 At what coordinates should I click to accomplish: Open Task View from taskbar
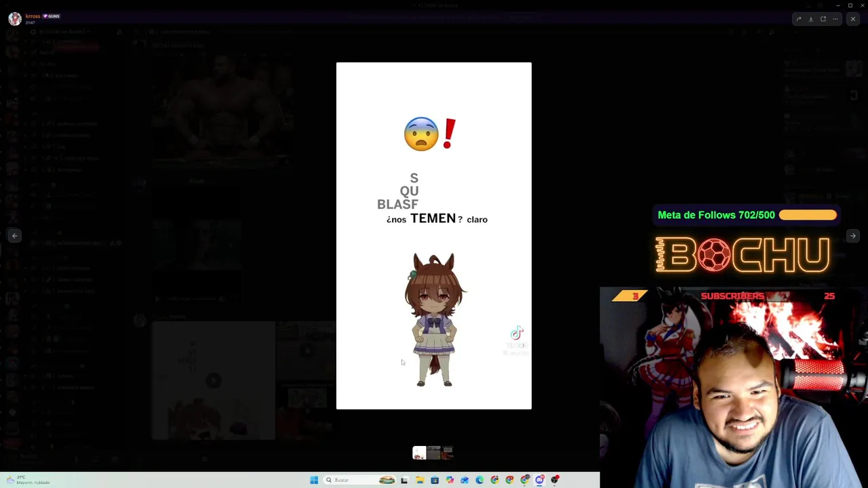click(404, 480)
